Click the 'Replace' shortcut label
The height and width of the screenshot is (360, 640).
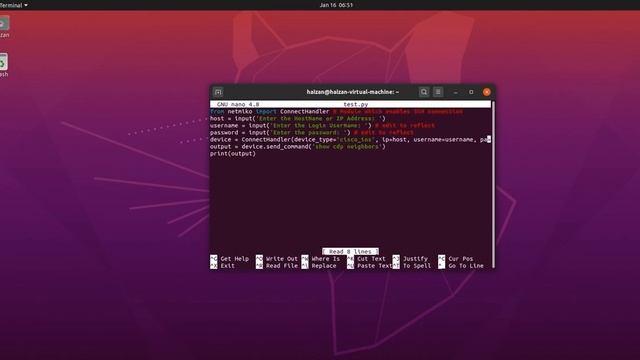(324, 266)
